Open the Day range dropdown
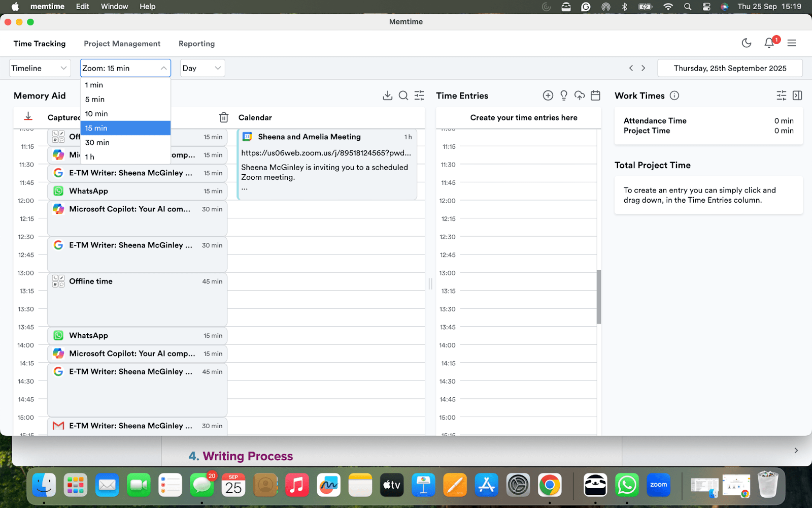Viewport: 812px width, 508px height. pos(202,68)
